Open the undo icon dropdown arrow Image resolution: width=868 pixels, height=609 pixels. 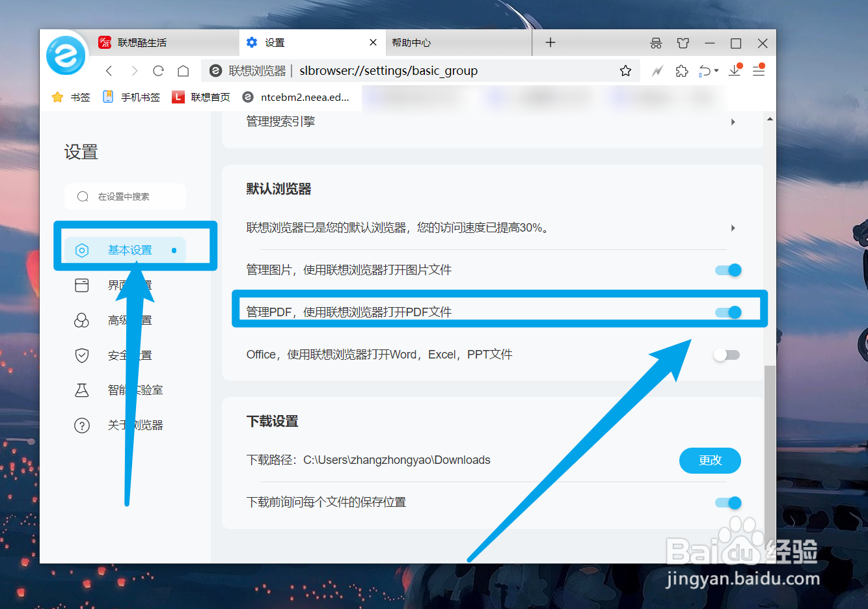[x=716, y=70]
